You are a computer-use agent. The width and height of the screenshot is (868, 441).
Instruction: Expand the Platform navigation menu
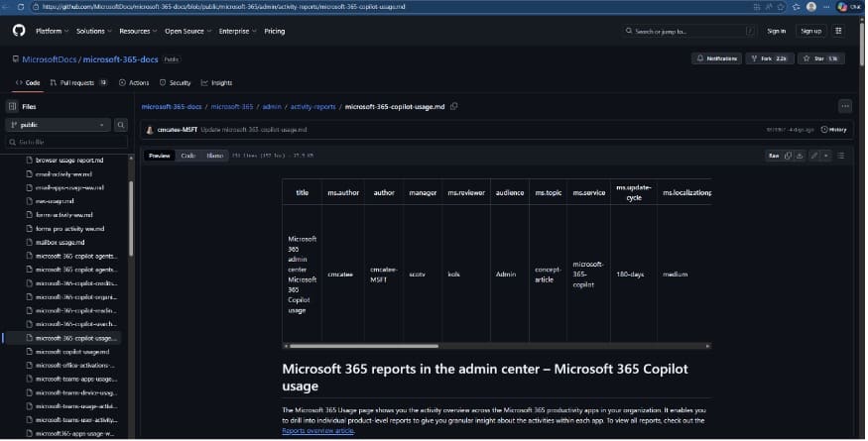click(x=51, y=31)
